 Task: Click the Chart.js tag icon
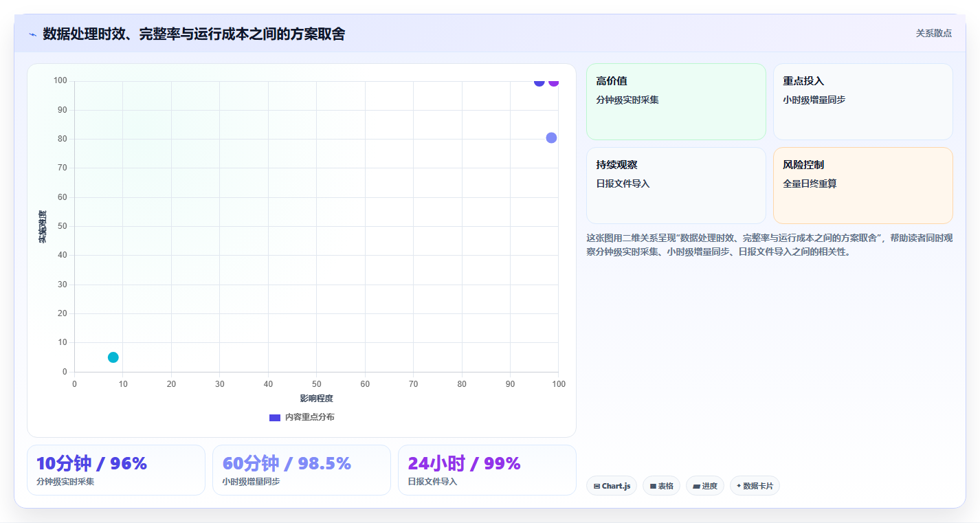(x=597, y=486)
